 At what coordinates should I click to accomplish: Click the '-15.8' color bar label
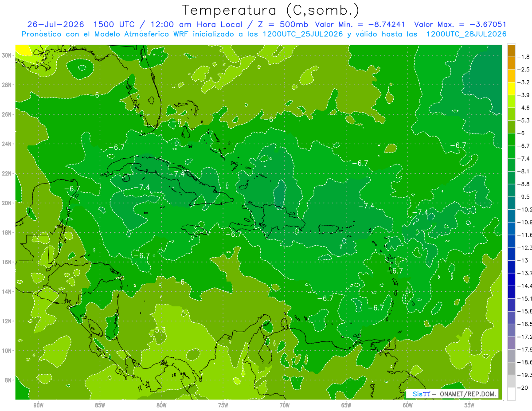click(524, 311)
